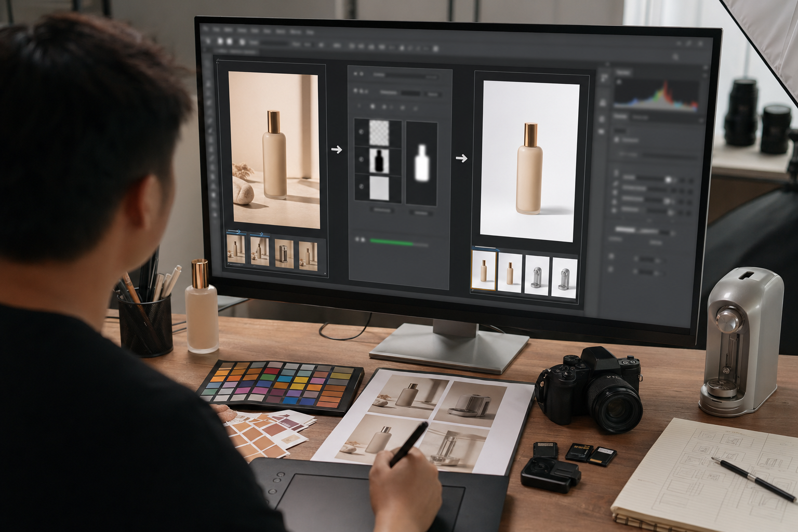The image size is (798, 532).
Task: Open the Zoom tool at the toolbar bottom
Action: tap(212, 223)
